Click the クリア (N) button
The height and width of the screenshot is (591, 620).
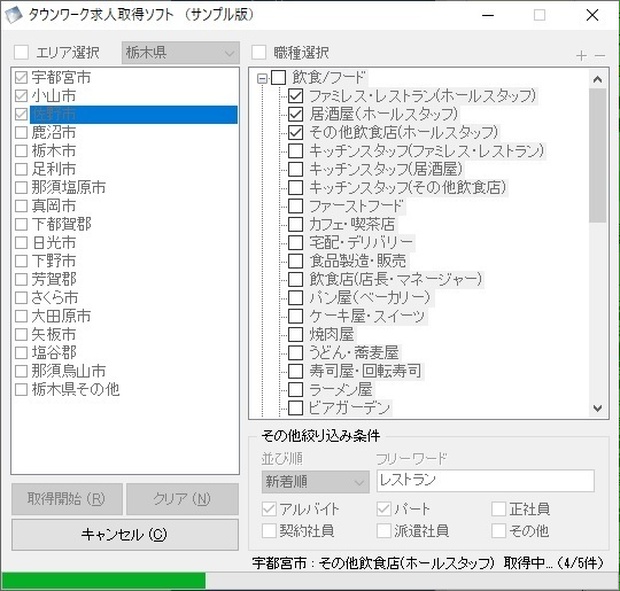182,499
